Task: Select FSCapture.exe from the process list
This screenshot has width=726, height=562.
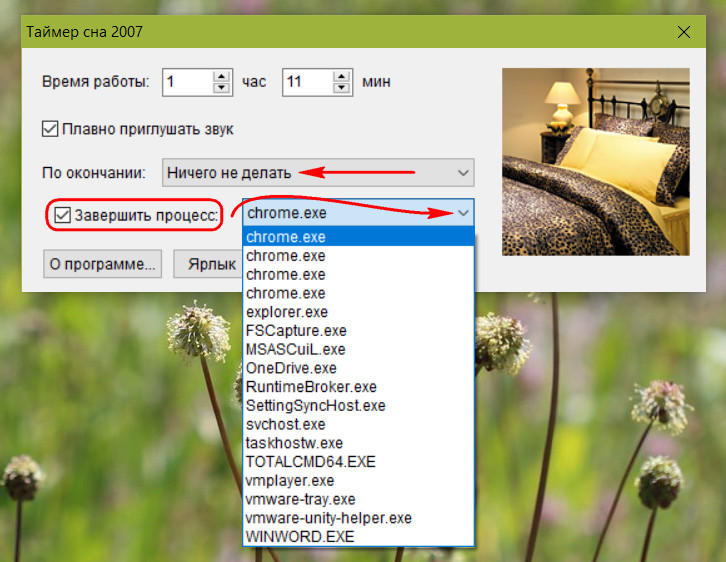Action: tap(358, 331)
